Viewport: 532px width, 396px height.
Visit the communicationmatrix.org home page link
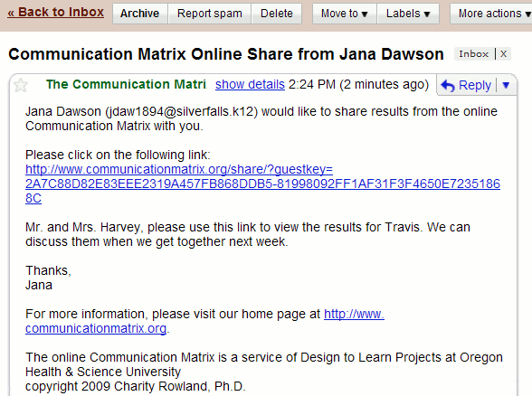pos(204,321)
